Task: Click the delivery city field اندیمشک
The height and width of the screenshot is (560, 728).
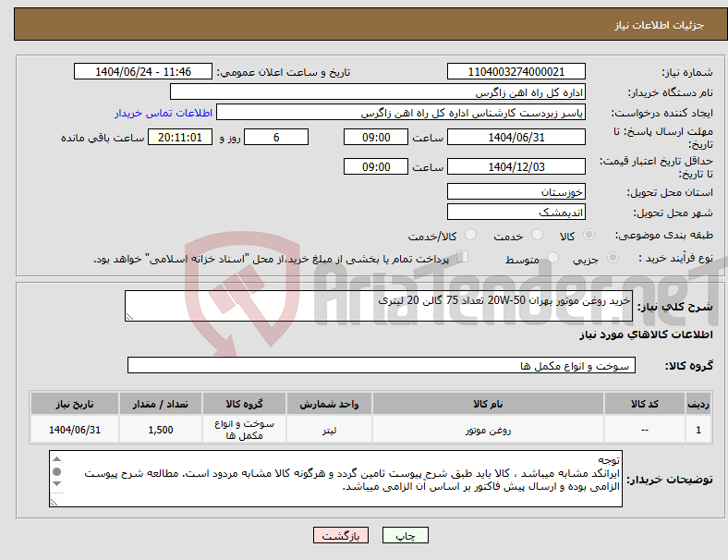Action: 516,213
